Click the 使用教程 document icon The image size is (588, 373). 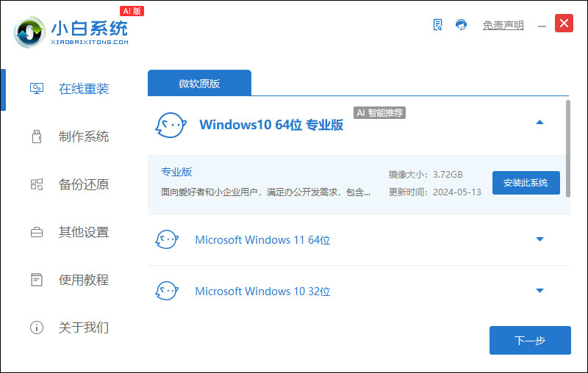[37, 280]
